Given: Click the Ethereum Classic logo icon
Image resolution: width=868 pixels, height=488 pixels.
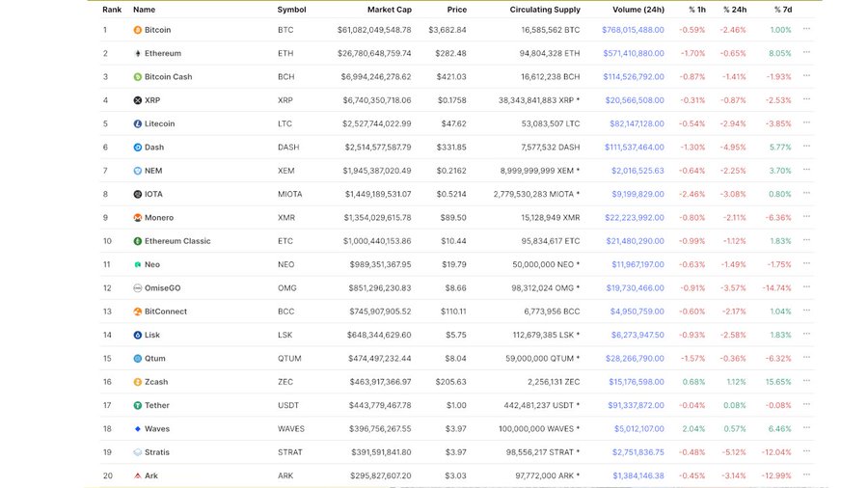Looking at the screenshot, I should [137, 241].
